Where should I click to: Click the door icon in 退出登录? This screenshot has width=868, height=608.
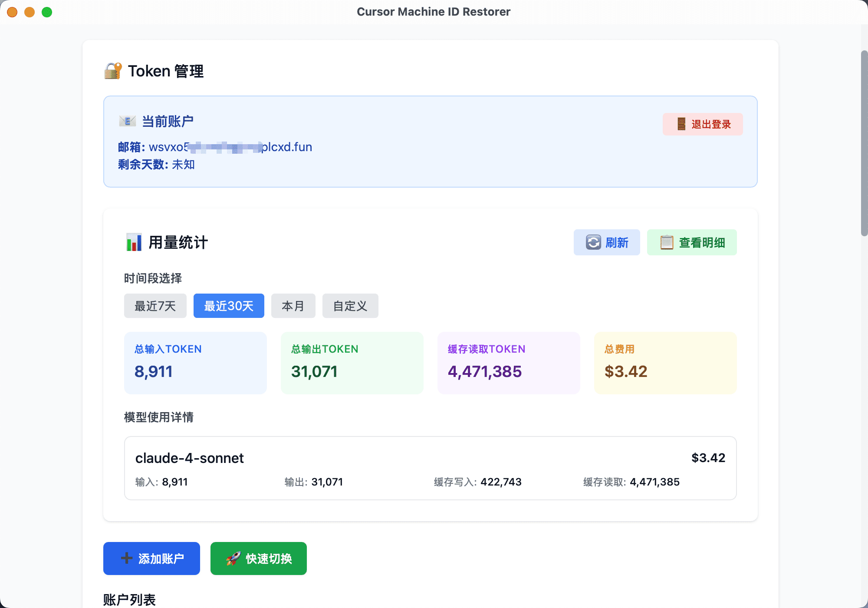(x=681, y=124)
